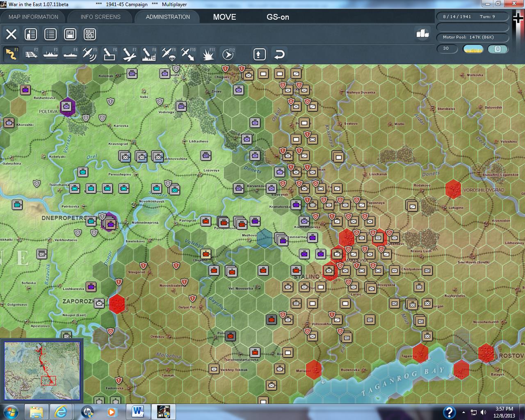This screenshot has height=420, width=525.
Task: Click the date and Turn 9 display
Action: (472, 17)
